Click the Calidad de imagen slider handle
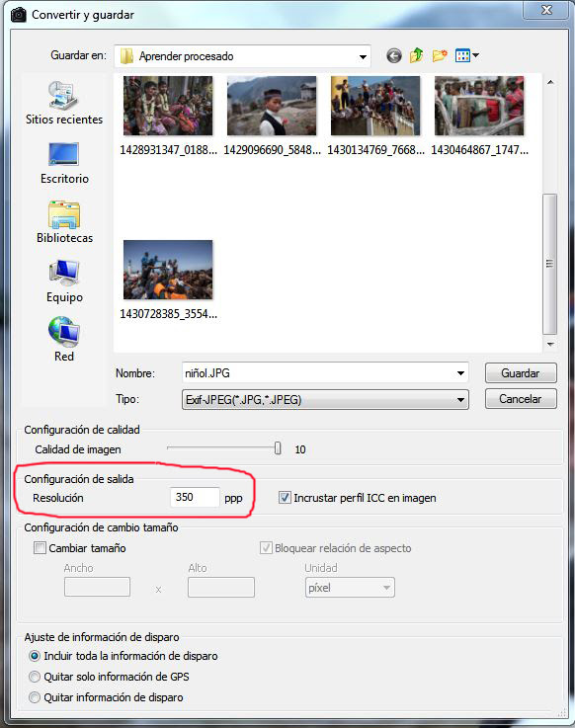 click(278, 448)
